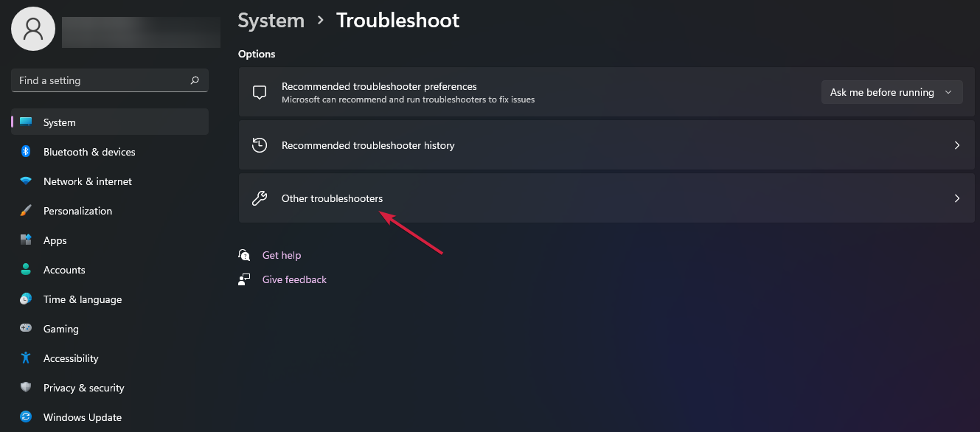Click the Personalization paintbrush icon
This screenshot has height=432, width=980.
[26, 211]
